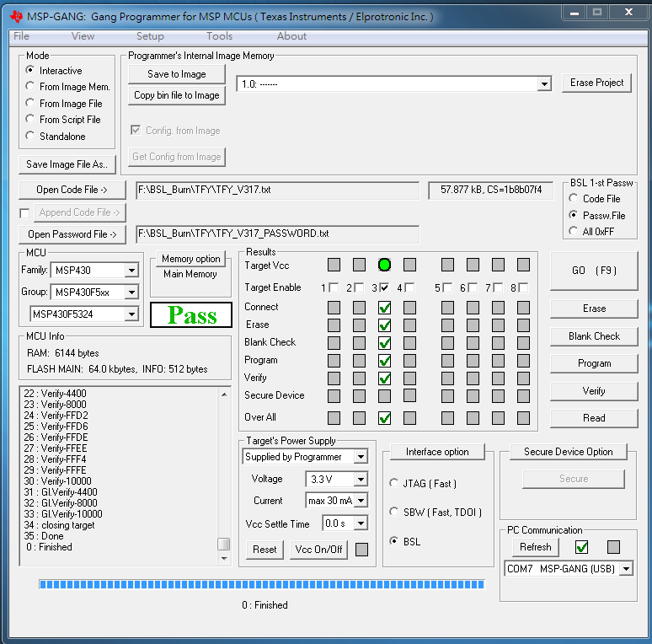Select BSL password source Code File
The height and width of the screenshot is (644, 652).
coord(574,198)
